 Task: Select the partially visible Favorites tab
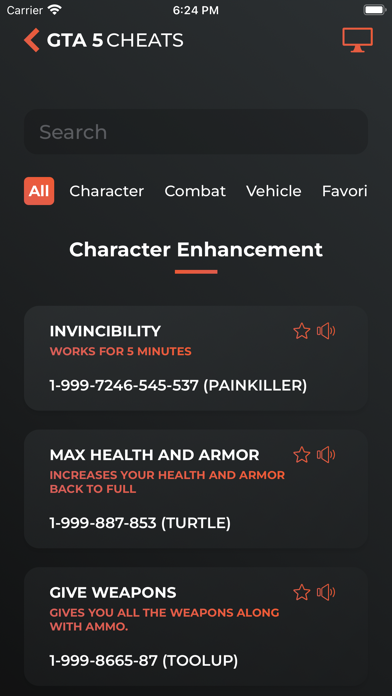[x=344, y=191]
